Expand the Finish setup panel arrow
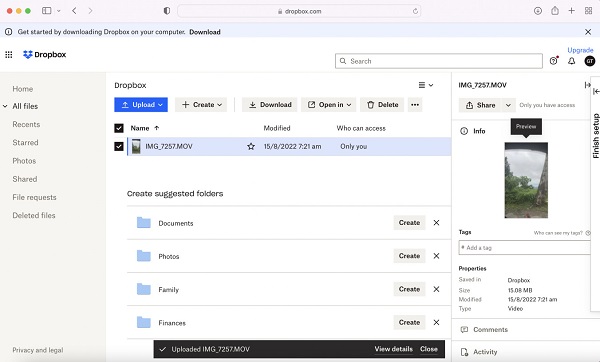This screenshot has height=362, width=600. 596,91
